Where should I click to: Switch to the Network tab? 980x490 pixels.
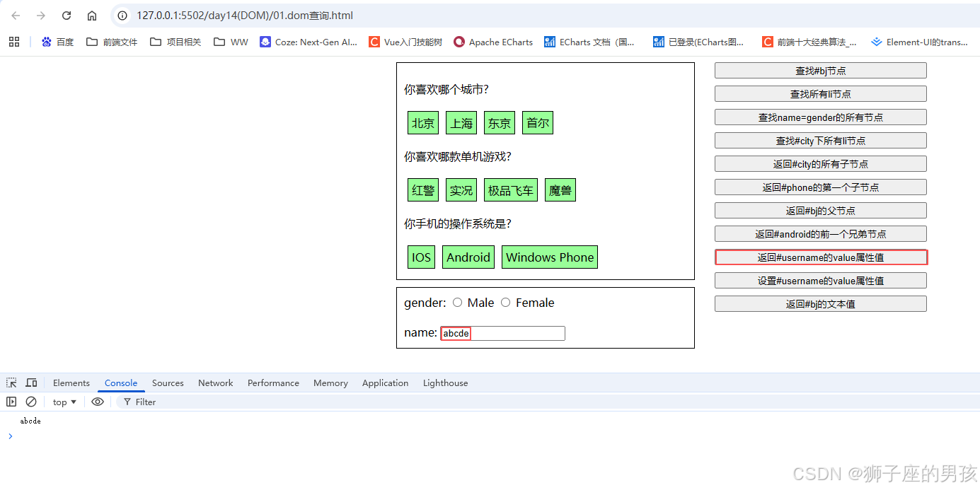tap(216, 383)
